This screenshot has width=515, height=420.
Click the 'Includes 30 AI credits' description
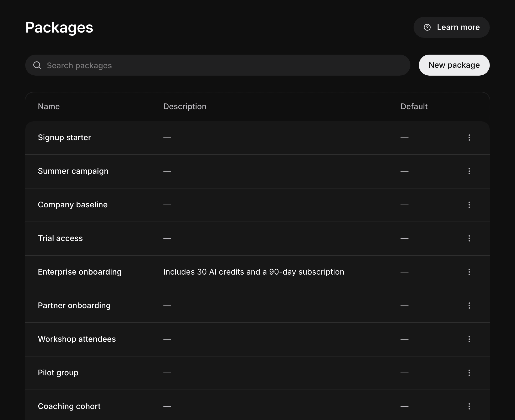click(x=254, y=272)
